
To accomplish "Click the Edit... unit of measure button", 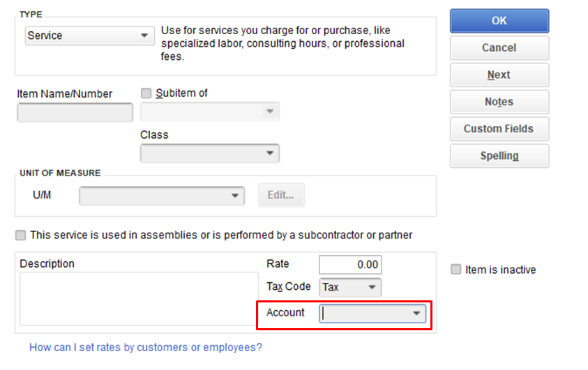I will coord(281,195).
